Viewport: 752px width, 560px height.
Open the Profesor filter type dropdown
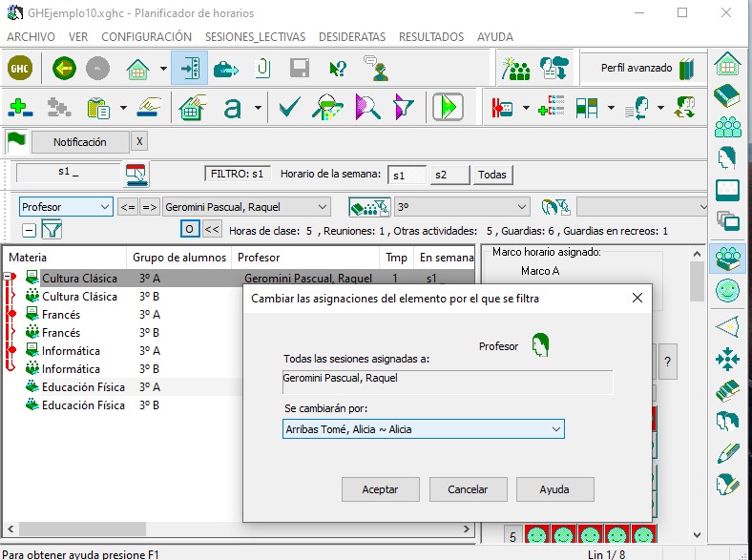[x=104, y=206]
